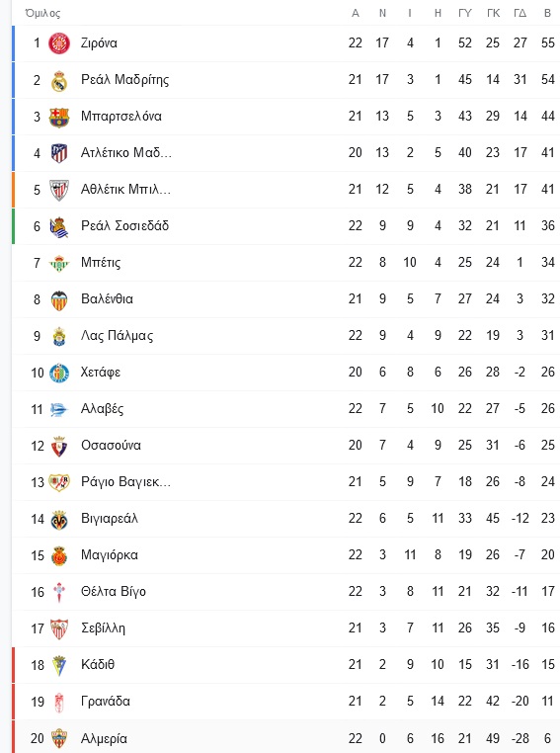Click the Villarreal yellow crest icon
The image size is (560, 753).
(59, 519)
